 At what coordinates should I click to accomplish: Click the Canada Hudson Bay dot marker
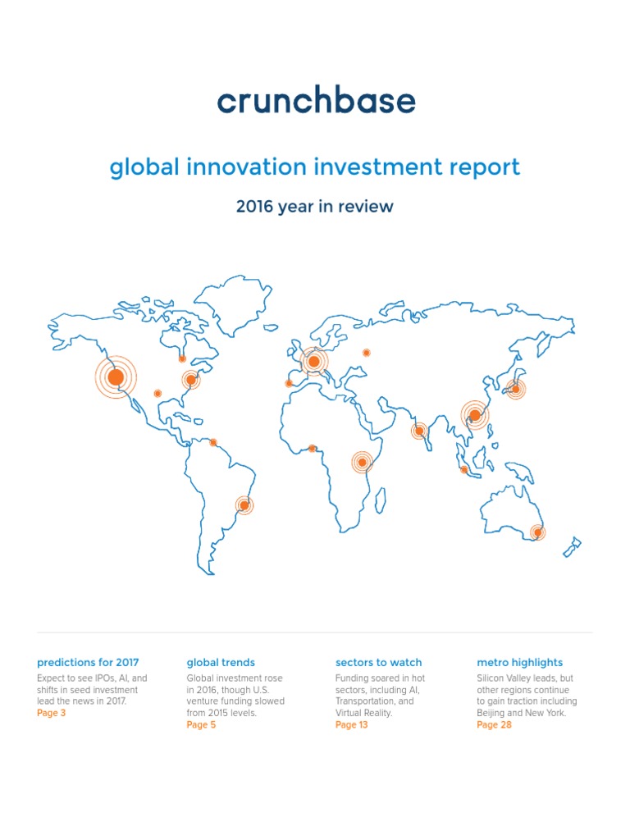(182, 359)
